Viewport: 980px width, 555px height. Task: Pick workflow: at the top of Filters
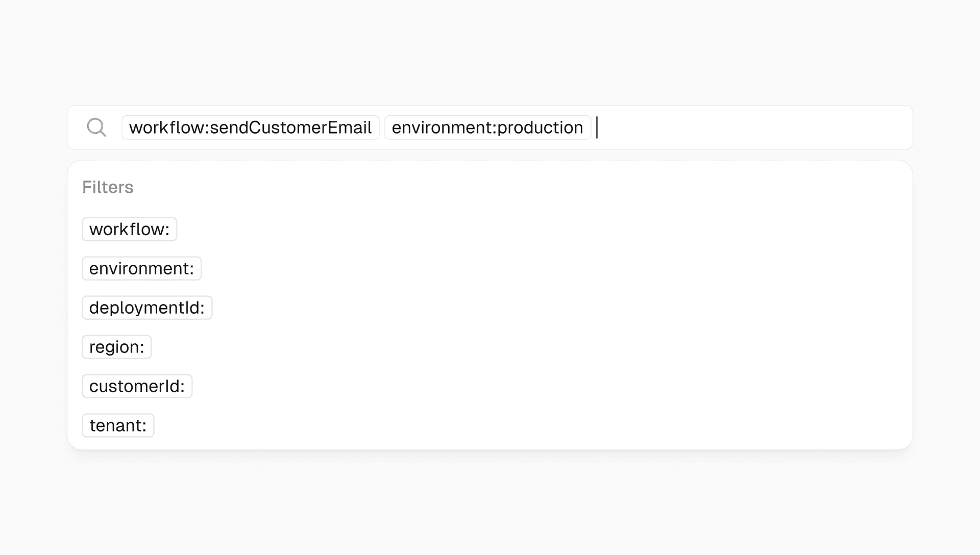(x=130, y=229)
